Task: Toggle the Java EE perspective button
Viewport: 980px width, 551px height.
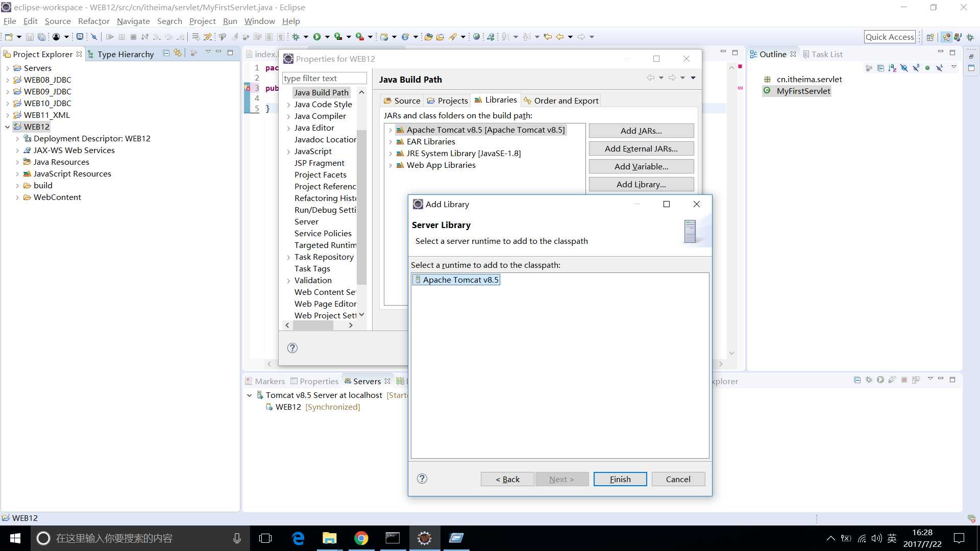Action: click(946, 37)
